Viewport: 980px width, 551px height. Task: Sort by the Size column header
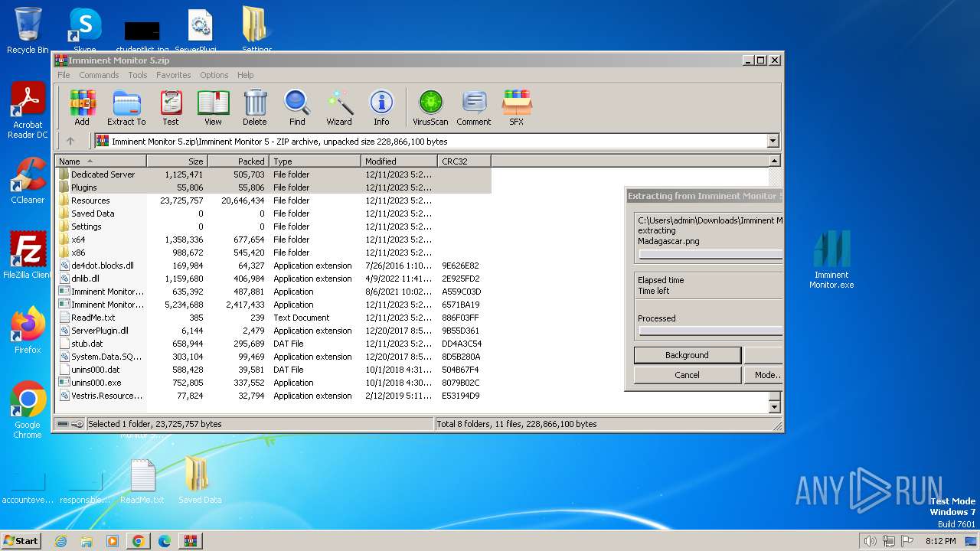point(177,161)
